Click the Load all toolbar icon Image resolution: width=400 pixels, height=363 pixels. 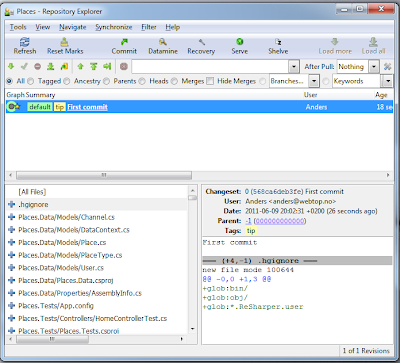[373, 42]
